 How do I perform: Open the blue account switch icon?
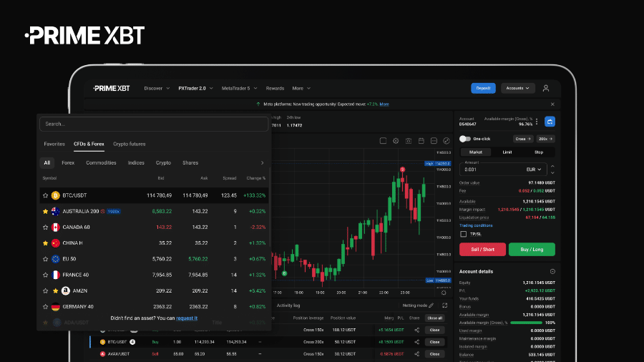click(550, 122)
